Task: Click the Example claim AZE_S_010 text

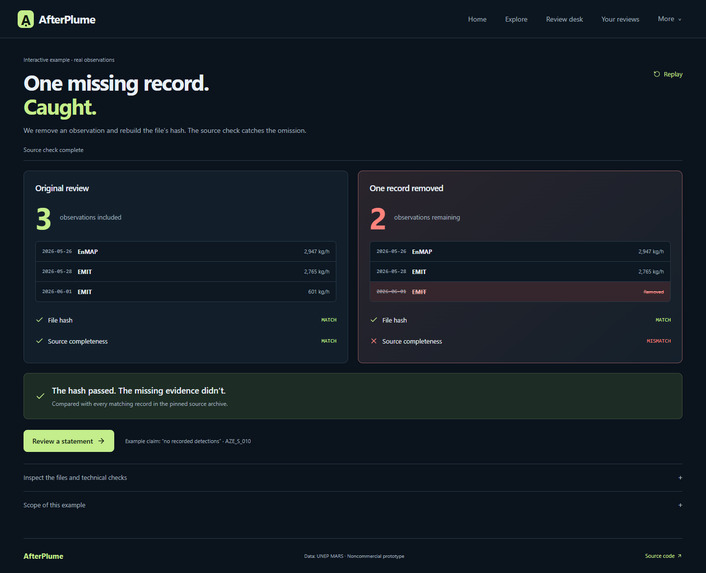Action: [188, 441]
